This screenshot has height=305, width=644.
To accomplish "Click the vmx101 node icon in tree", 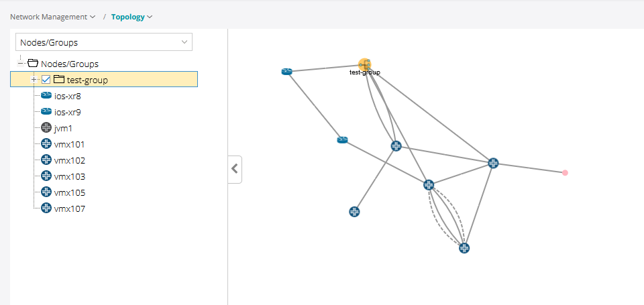I will 46,144.
